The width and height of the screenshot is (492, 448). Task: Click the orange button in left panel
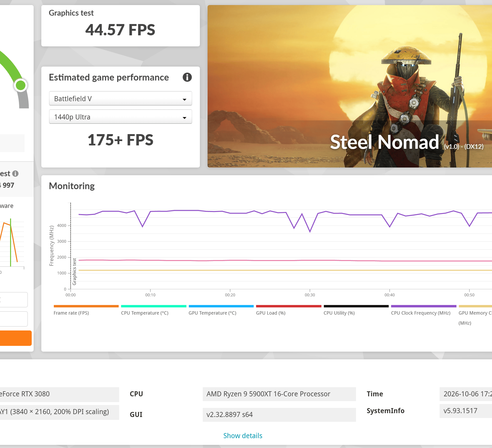click(x=16, y=338)
